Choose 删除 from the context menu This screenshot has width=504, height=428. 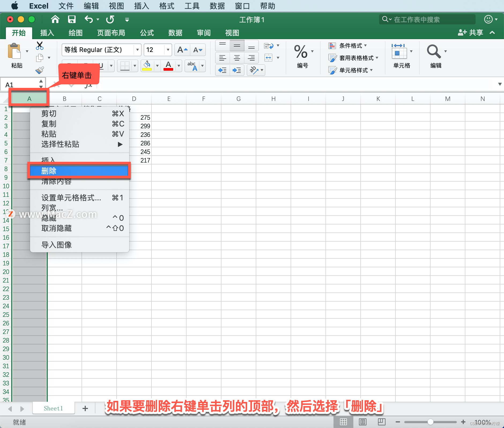point(79,171)
